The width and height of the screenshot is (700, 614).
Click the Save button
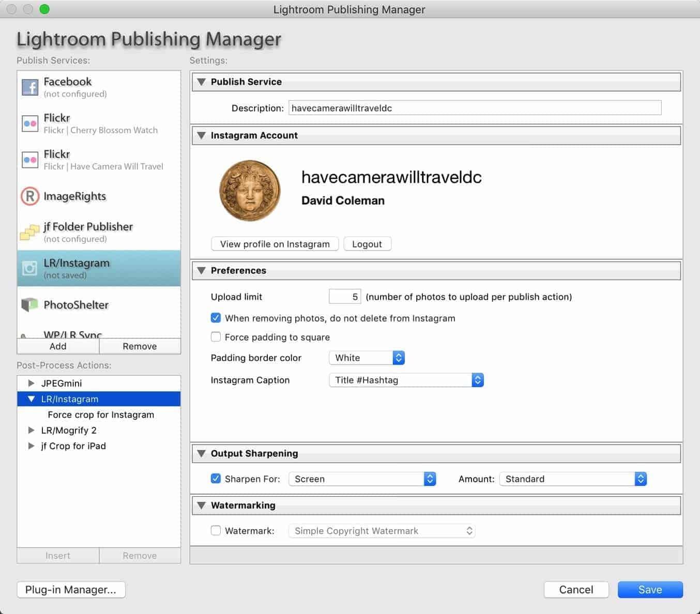click(x=650, y=590)
